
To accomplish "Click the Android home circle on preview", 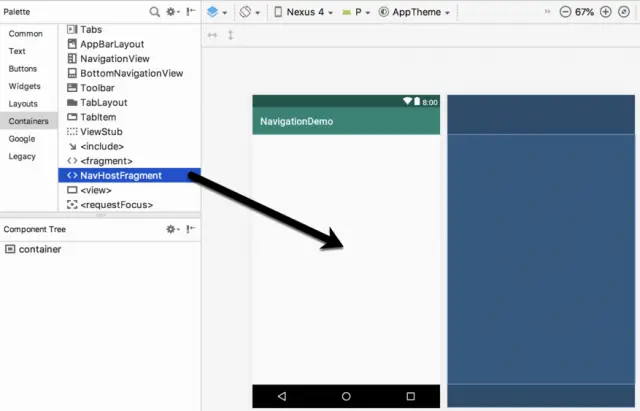I will coord(346,396).
